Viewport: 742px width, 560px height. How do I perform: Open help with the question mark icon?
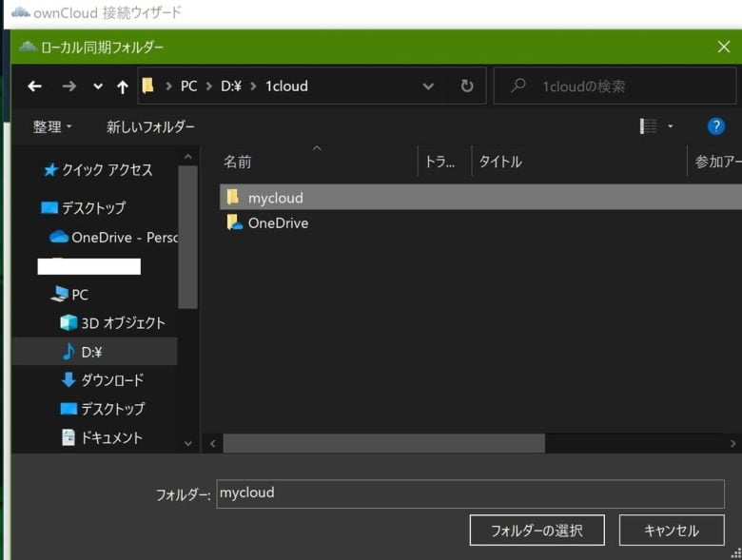point(716,126)
